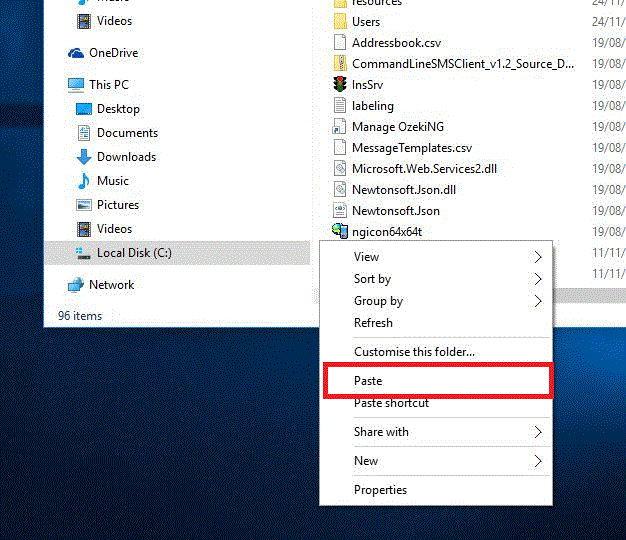Select Network in the navigation pane

(x=111, y=285)
